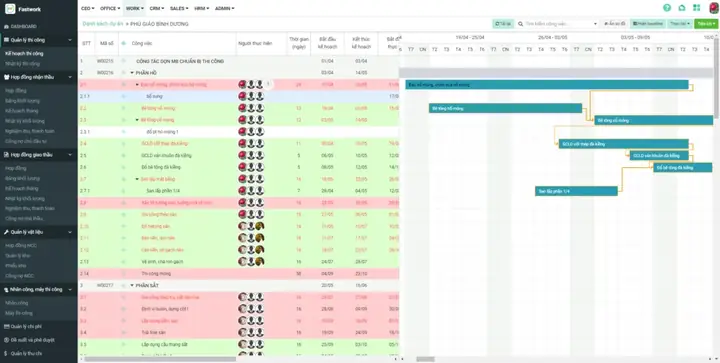Click add icon in row 2.13 Vệ sinh

(x=123, y=262)
